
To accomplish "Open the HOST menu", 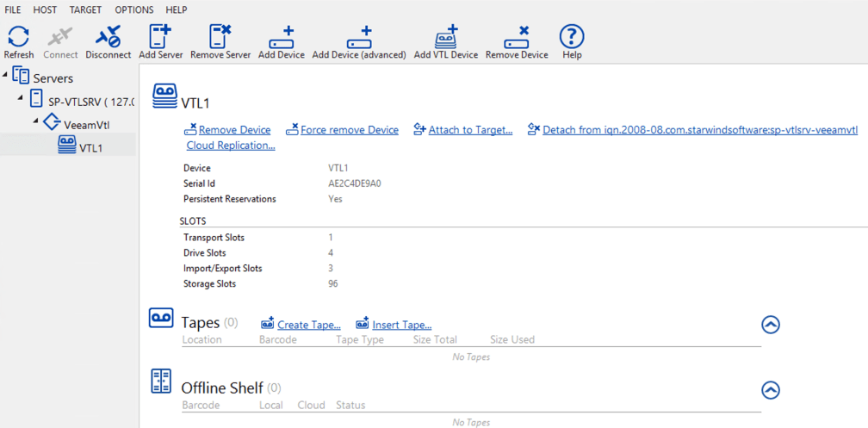I will (x=45, y=10).
